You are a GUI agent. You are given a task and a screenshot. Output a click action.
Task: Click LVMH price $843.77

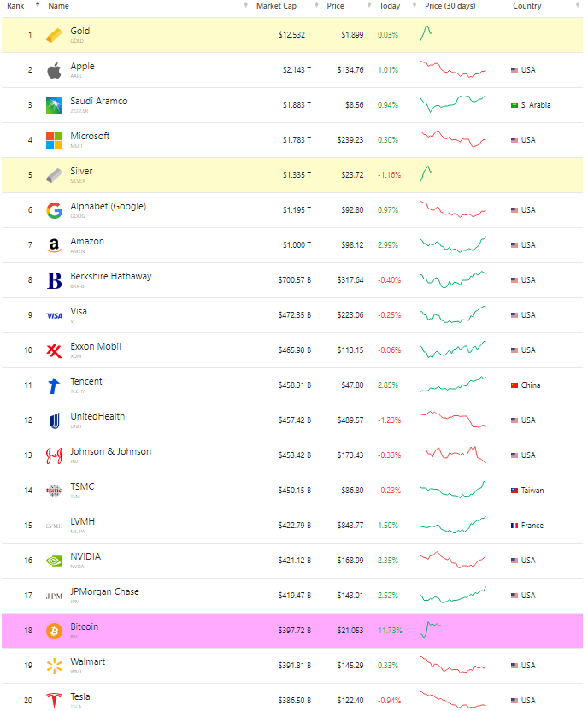tap(350, 526)
